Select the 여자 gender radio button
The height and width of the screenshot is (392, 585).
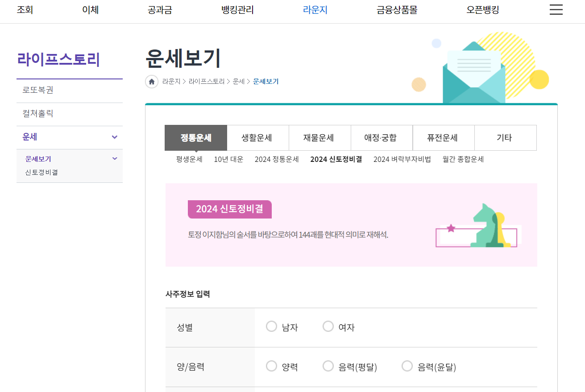point(328,326)
